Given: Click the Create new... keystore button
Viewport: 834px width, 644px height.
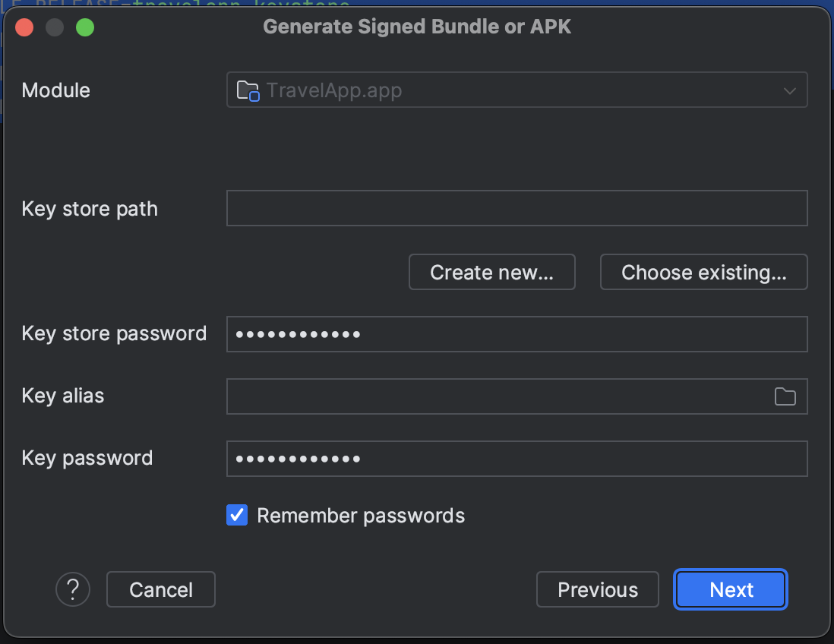Looking at the screenshot, I should tap(492, 273).
